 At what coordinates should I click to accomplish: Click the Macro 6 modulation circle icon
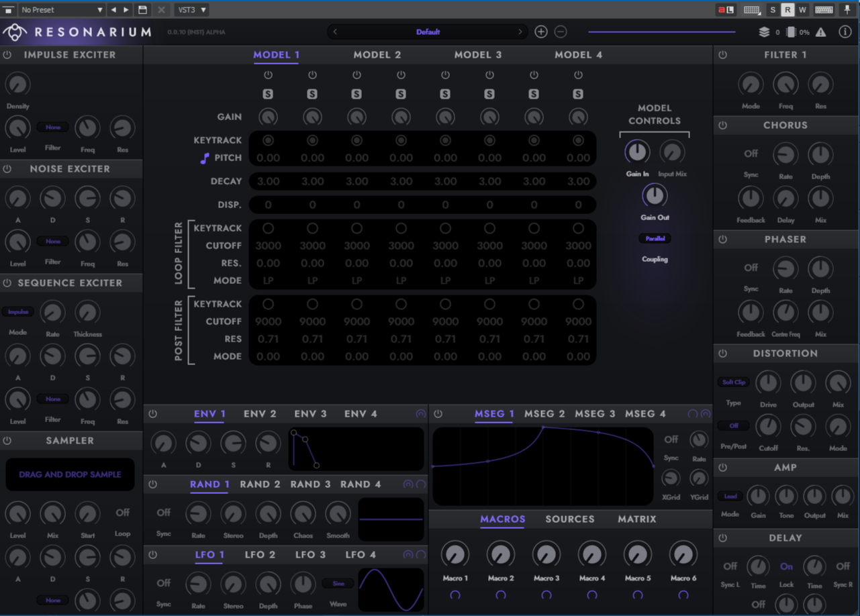[683, 595]
